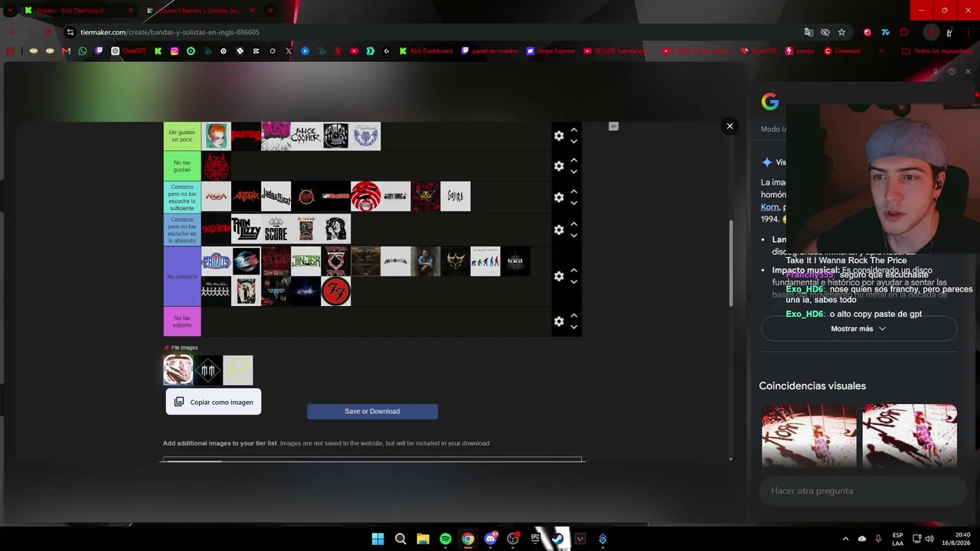Click the 'Hacer otra pregunta' input field

864,491
